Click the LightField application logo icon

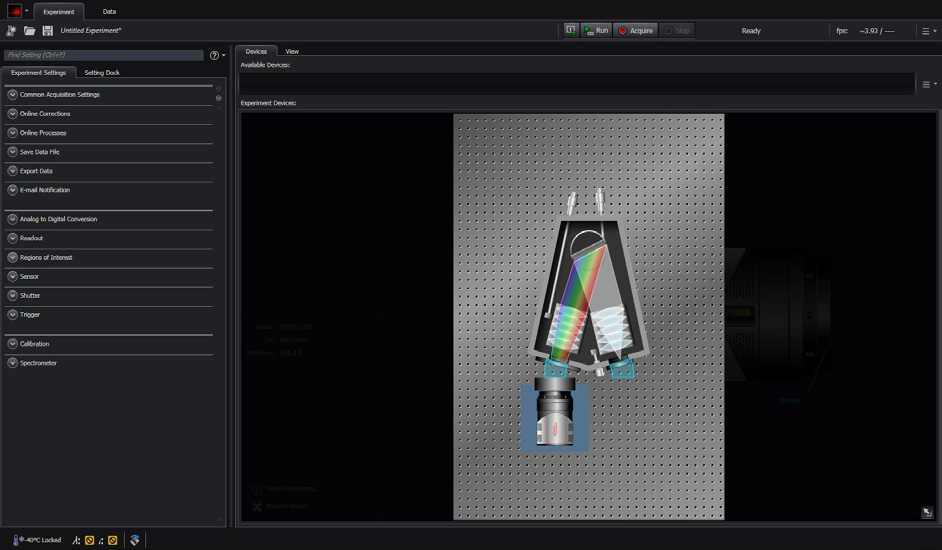[x=14, y=11]
